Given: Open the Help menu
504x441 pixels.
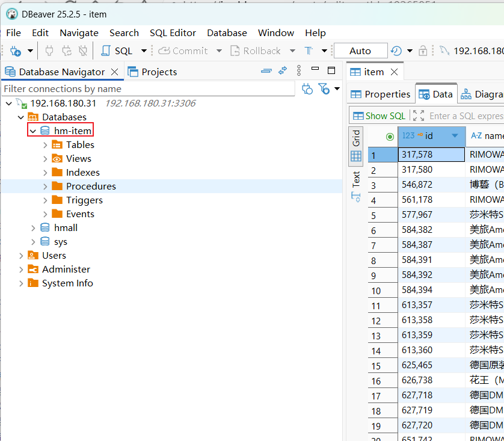Looking at the screenshot, I should click(315, 32).
